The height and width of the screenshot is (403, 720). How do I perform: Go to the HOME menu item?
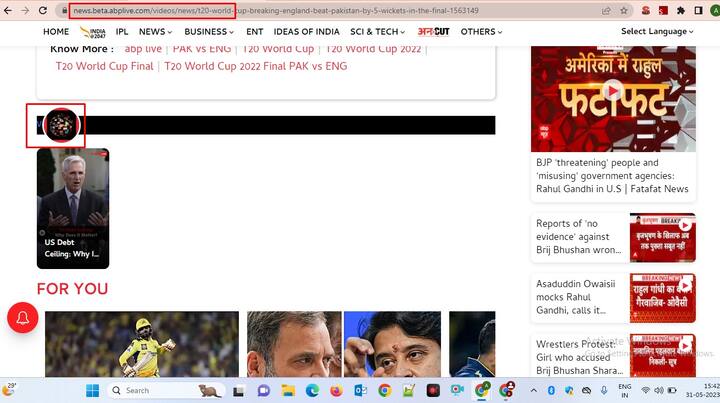(56, 32)
